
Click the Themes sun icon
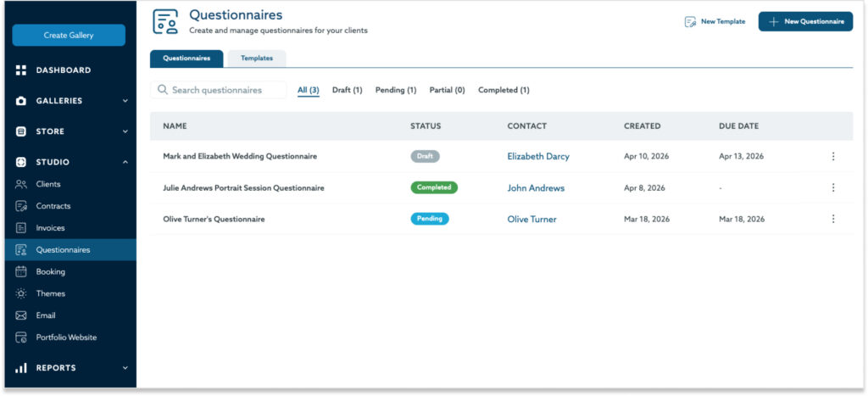click(21, 293)
